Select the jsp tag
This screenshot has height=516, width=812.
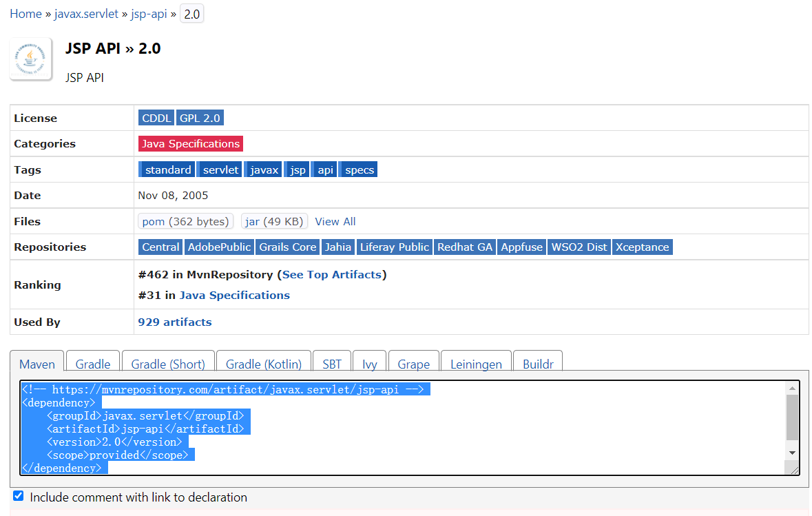tap(297, 169)
